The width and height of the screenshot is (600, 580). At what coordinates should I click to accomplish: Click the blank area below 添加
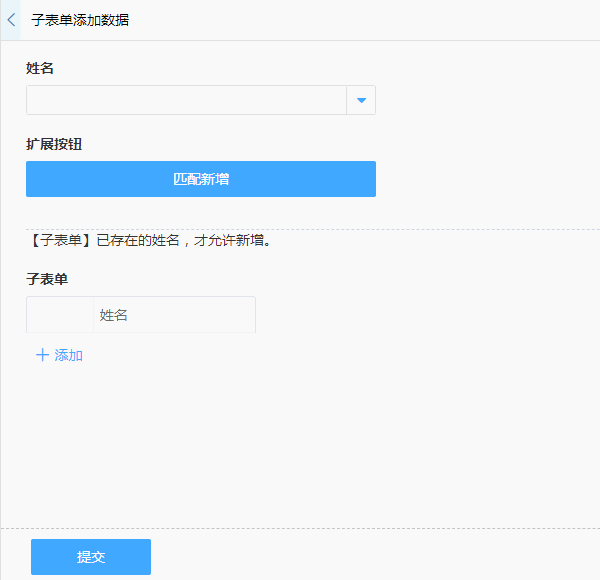[x=300, y=440]
